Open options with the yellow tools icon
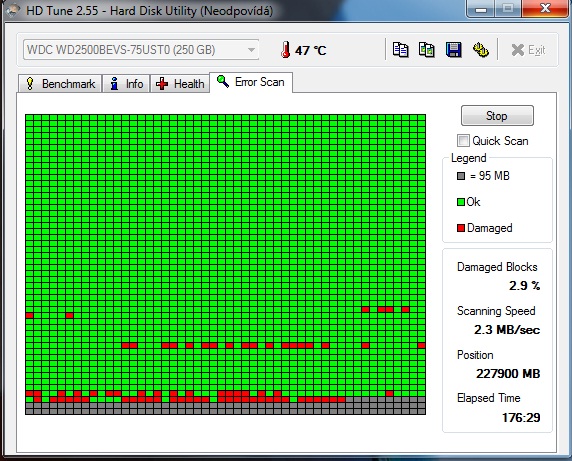Image resolution: width=572 pixels, height=461 pixels. tap(480, 50)
